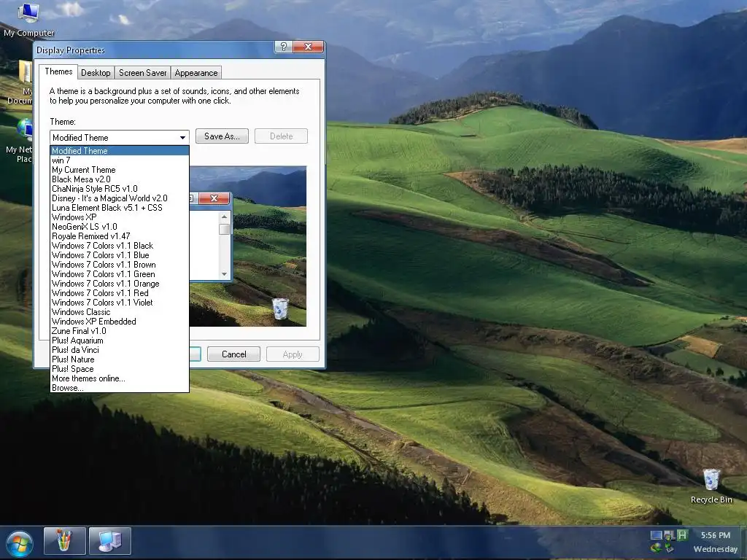The height and width of the screenshot is (560, 747).
Task: Select Royale Remixed v1.47 theme
Action: click(120, 236)
